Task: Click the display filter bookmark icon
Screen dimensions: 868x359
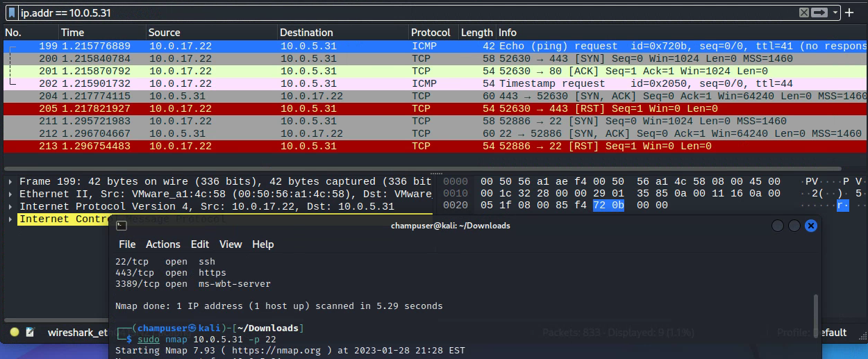Action: (x=12, y=12)
